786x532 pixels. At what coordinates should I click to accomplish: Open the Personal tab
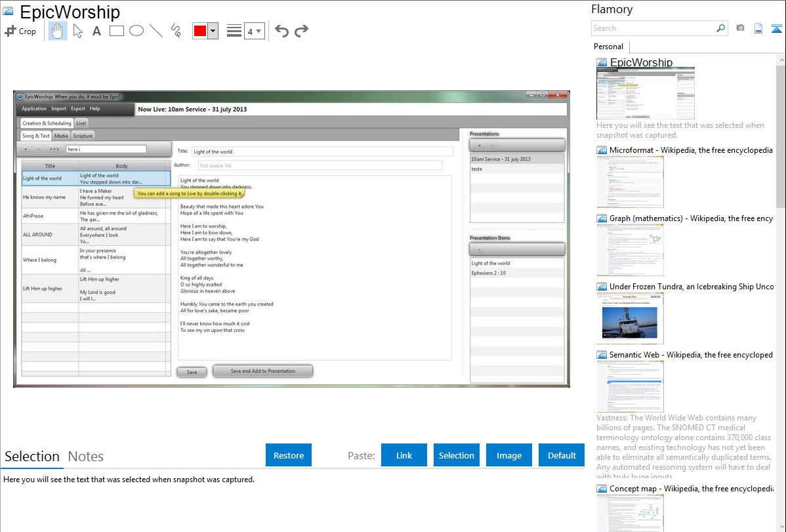pyautogui.click(x=608, y=47)
